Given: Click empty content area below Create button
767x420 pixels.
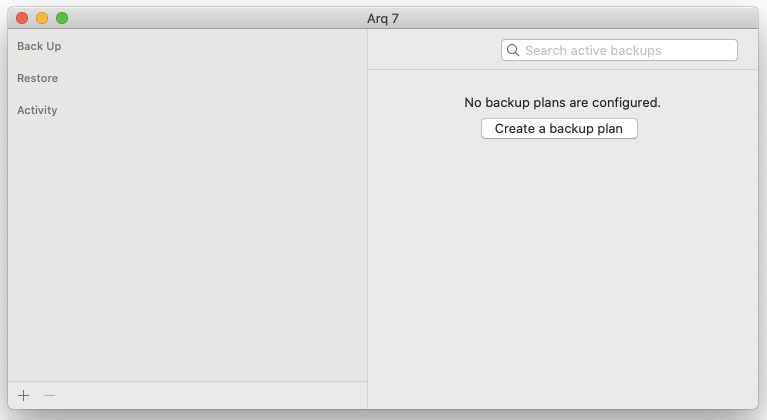Looking at the screenshot, I should click(x=563, y=274).
